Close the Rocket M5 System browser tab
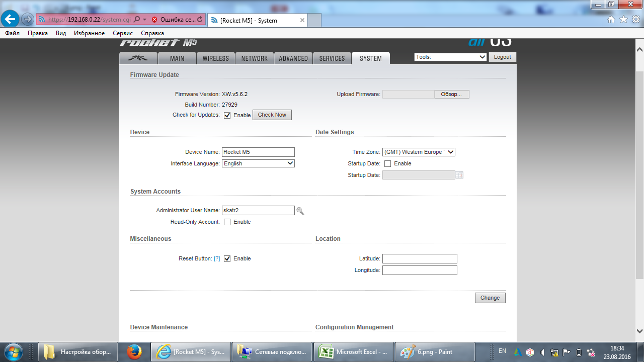 tap(302, 20)
